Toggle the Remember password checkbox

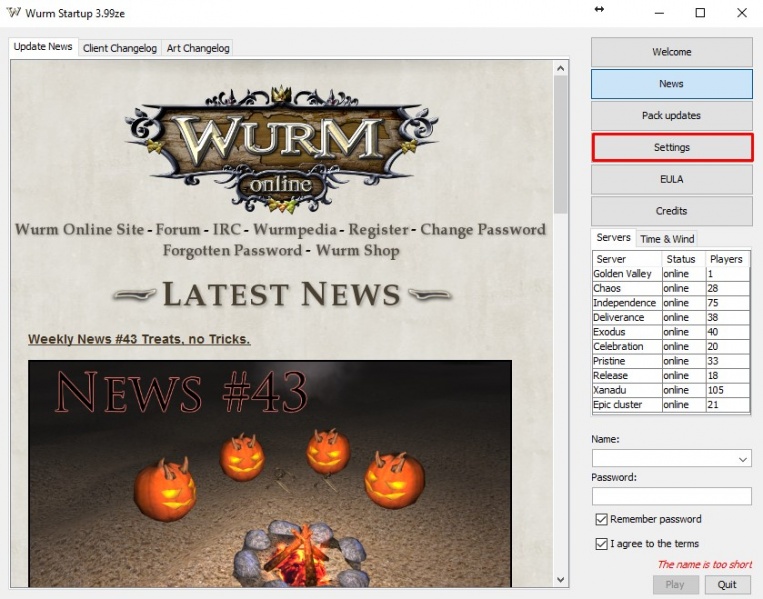tap(601, 519)
